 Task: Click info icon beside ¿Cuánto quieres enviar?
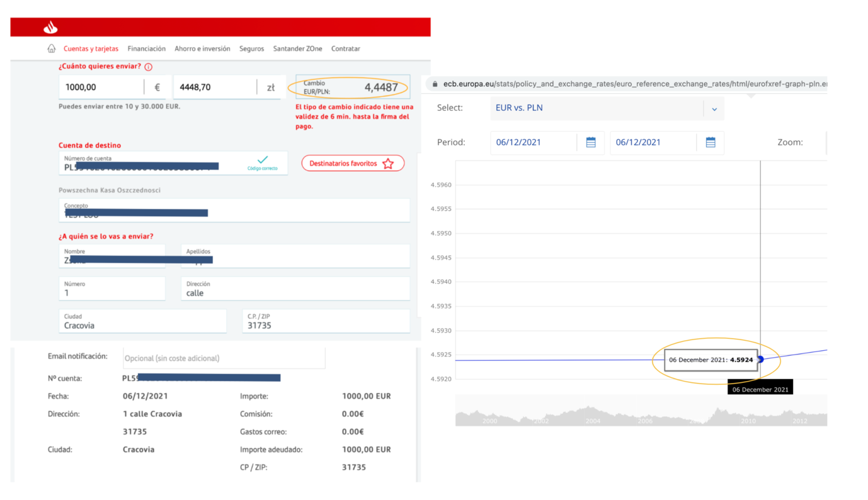coord(149,67)
